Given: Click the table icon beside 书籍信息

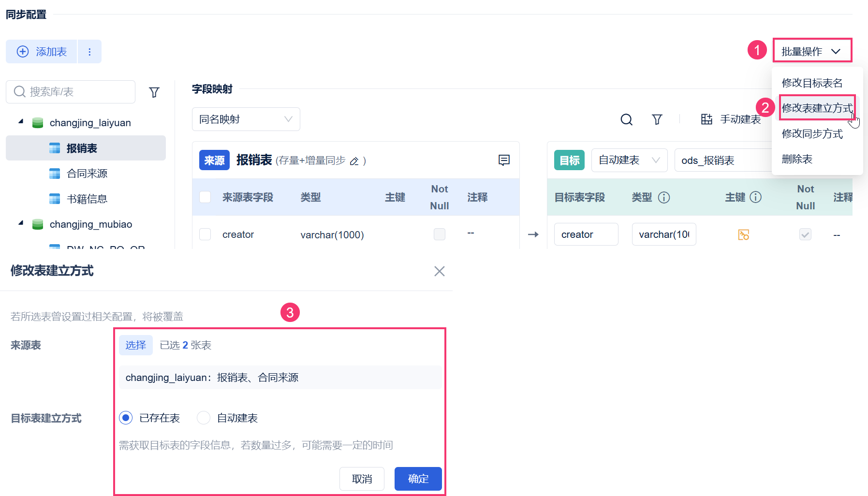Looking at the screenshot, I should tap(55, 199).
